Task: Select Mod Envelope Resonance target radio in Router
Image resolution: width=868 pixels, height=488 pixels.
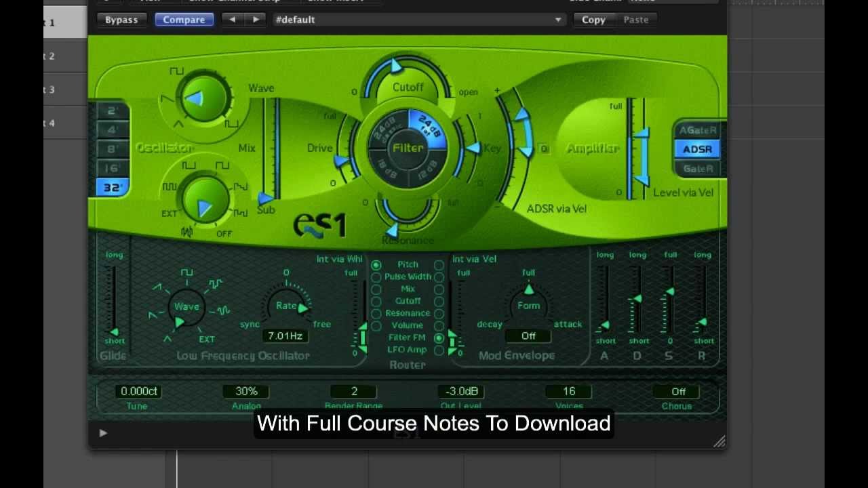Action: pyautogui.click(x=439, y=314)
